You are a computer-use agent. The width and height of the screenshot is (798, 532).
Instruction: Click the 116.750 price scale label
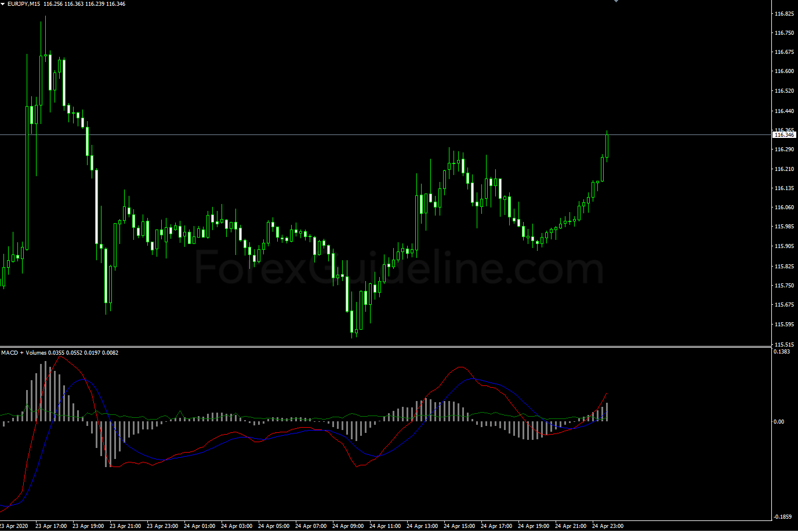[784, 33]
